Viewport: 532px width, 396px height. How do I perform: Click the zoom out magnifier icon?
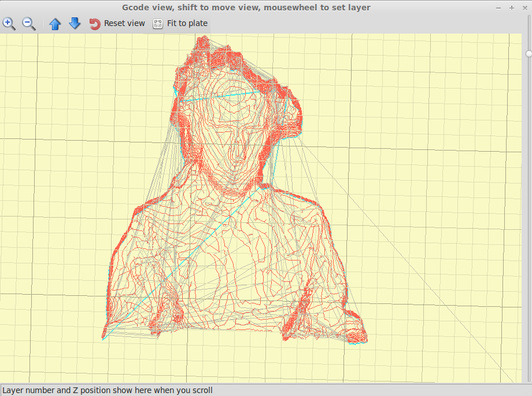pyautogui.click(x=29, y=24)
